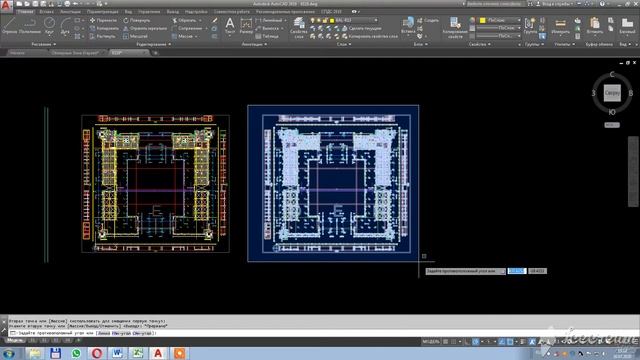Add a new drawing tab with plus button

pos(156,53)
